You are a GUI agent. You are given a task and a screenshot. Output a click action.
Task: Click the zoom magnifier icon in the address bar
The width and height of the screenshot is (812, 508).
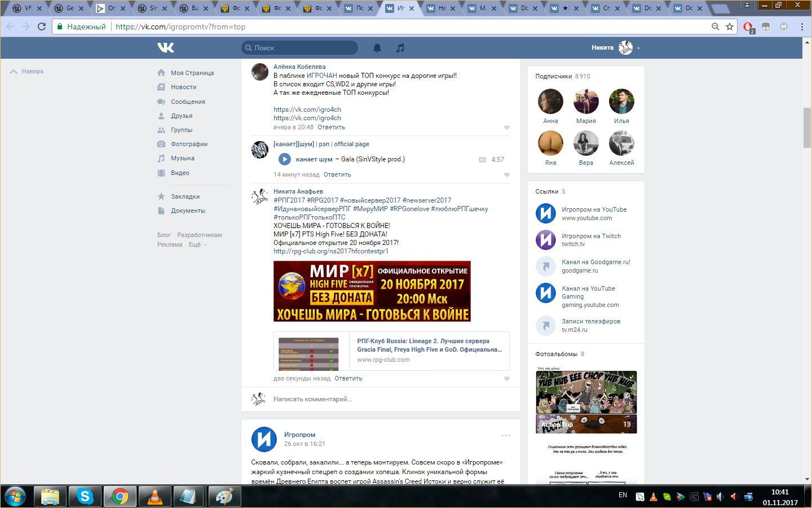point(715,27)
